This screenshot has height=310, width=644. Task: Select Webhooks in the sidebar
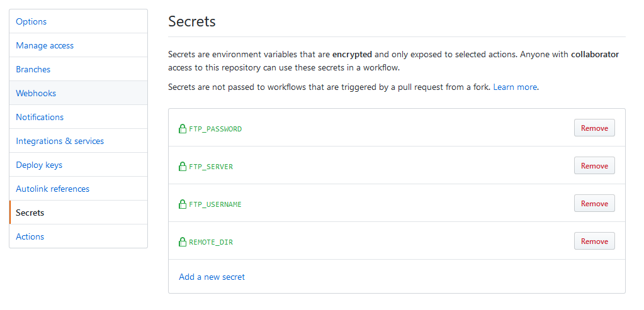coord(78,93)
